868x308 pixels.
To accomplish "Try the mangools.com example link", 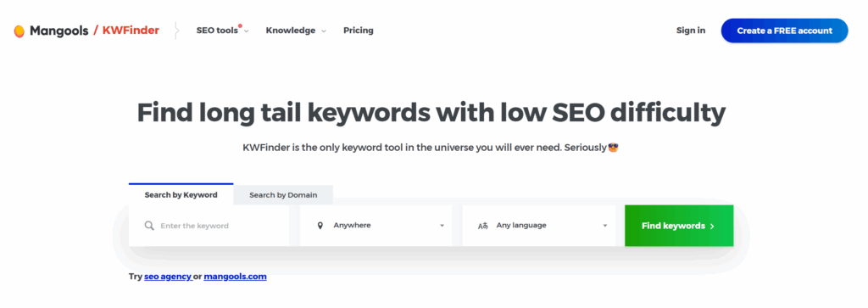I will [x=236, y=276].
